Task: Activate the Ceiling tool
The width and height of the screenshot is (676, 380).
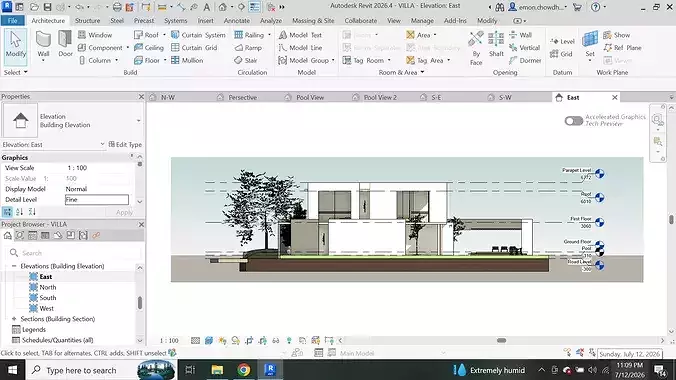Action: point(149,47)
